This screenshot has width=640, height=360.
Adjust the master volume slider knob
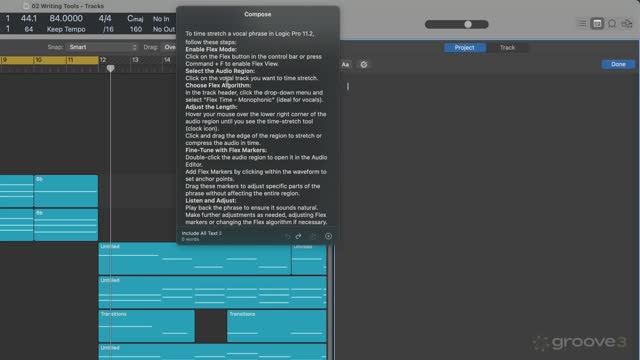468,24
